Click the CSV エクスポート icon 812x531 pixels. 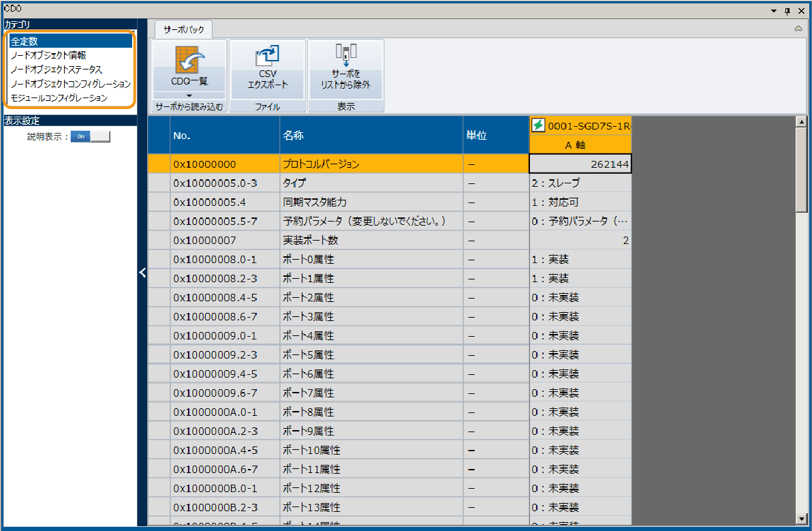pos(267,56)
